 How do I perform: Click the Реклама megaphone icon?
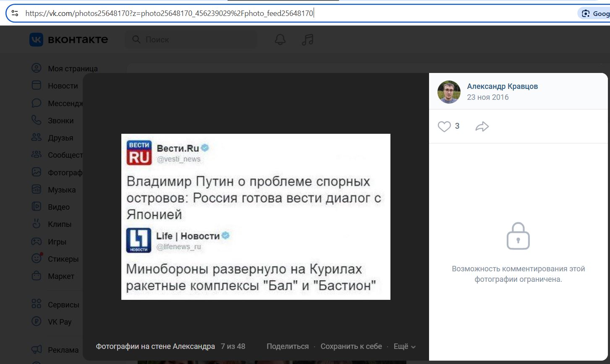37,349
